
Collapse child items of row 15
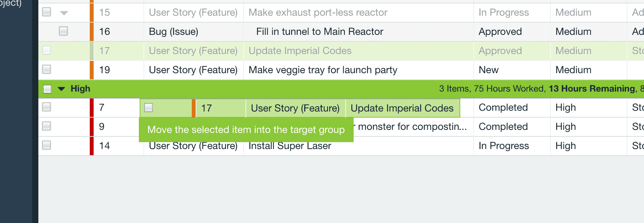[64, 13]
